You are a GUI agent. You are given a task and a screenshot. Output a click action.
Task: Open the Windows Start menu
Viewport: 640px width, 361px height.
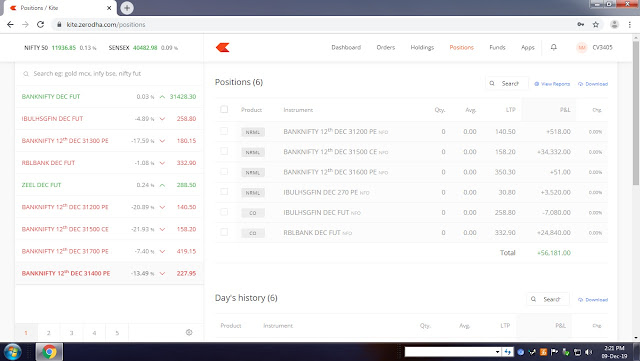coord(12,352)
